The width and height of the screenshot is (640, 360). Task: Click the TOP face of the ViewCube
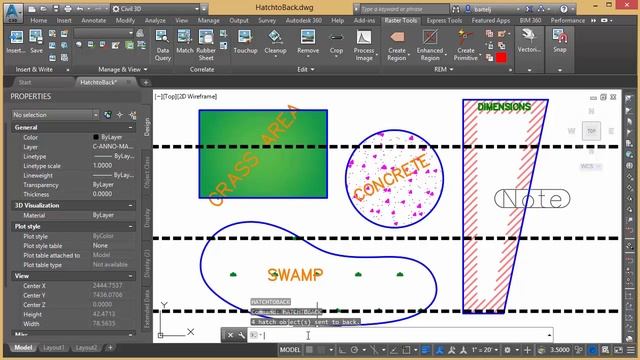tap(591, 131)
